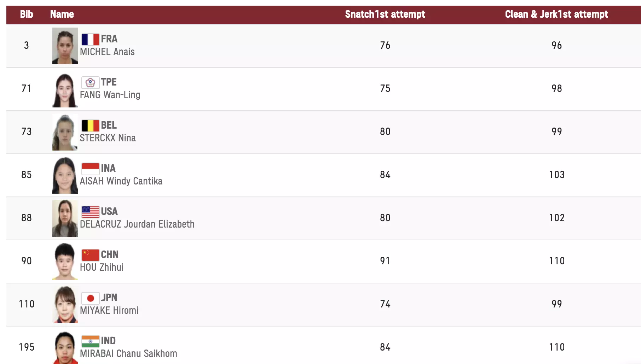
Task: Click the Snatch 1st attempt header
Action: click(385, 14)
